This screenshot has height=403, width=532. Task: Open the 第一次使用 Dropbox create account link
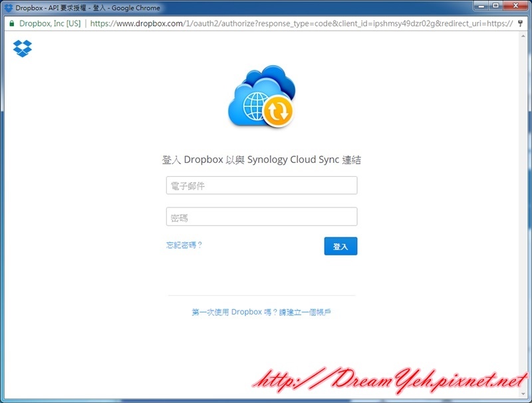click(x=261, y=312)
